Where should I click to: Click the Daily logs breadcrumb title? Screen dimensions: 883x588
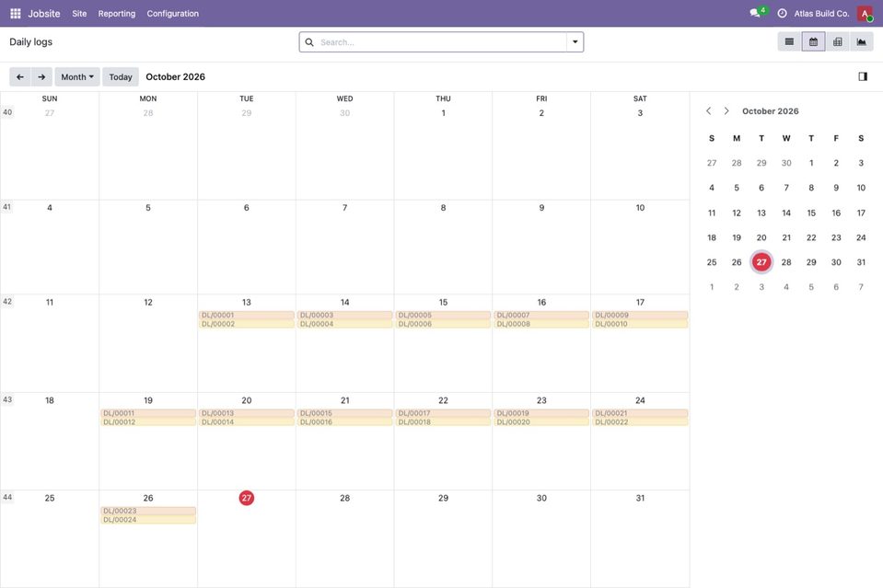point(31,41)
